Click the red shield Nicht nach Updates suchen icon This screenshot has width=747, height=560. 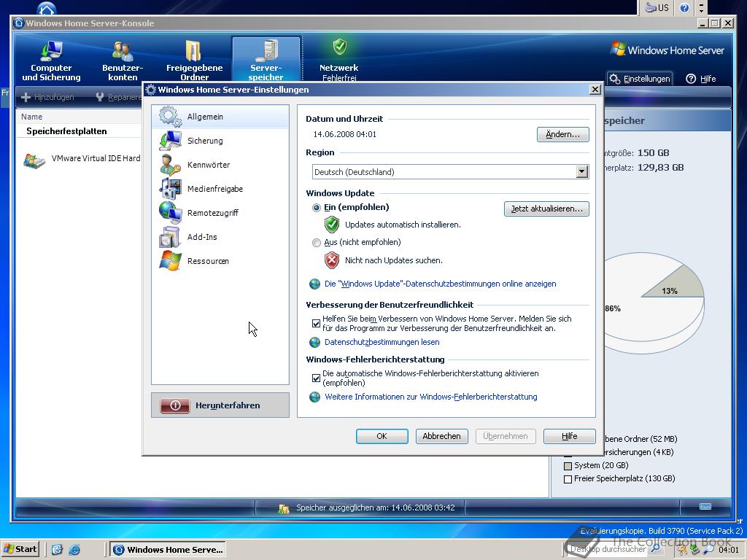click(332, 260)
